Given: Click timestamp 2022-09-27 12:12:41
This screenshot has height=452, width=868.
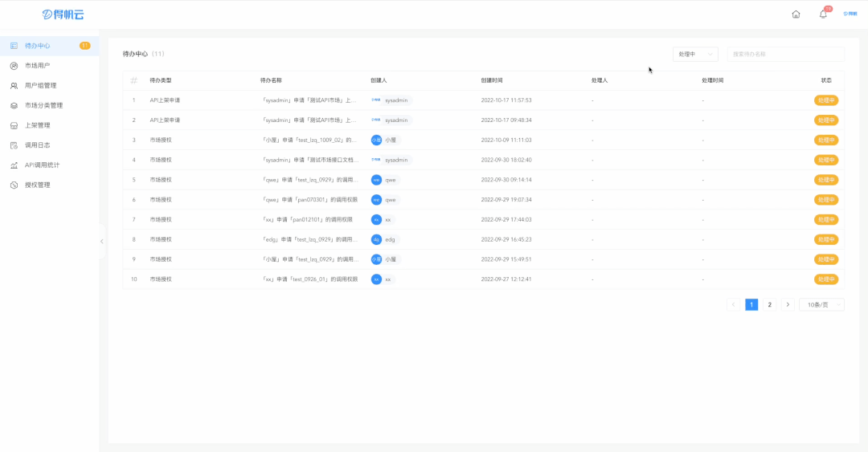Looking at the screenshot, I should (506, 279).
